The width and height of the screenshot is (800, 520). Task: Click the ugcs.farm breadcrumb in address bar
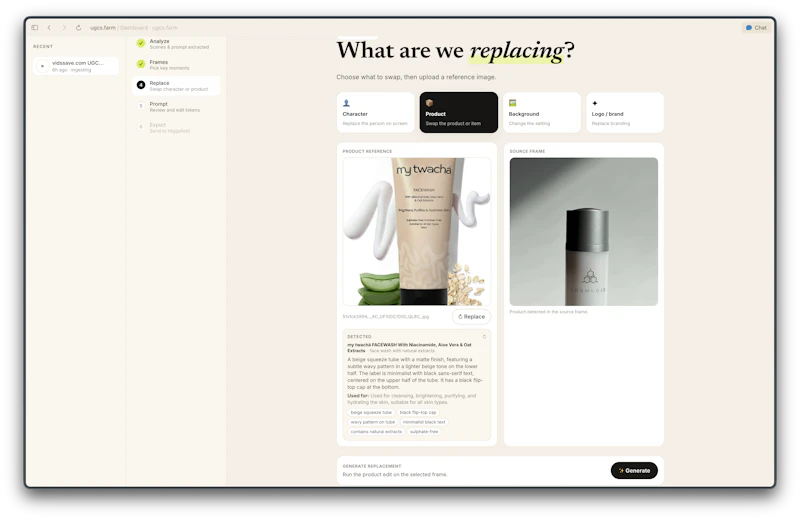(103, 28)
